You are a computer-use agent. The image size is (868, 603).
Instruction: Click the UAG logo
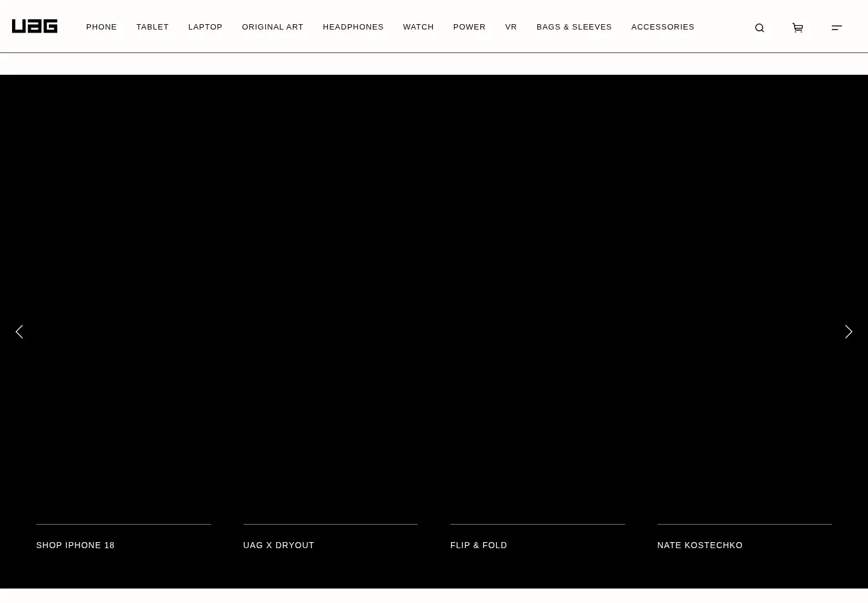tap(34, 27)
